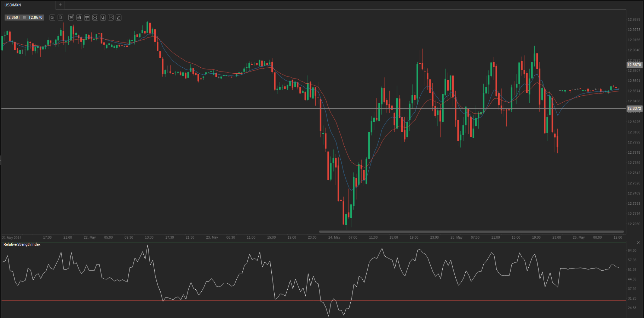Click the 24. May date on the time axis
This screenshot has width=644, height=318.
click(x=334, y=237)
